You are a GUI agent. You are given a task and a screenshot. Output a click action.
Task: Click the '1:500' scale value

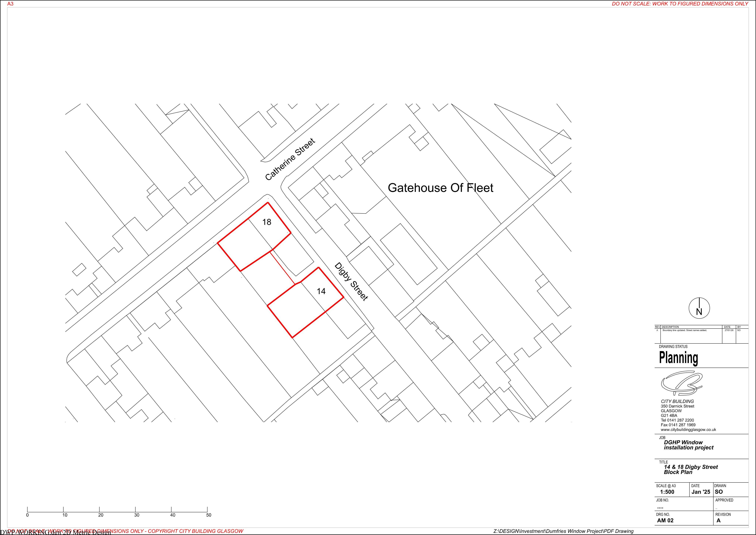click(x=667, y=492)
